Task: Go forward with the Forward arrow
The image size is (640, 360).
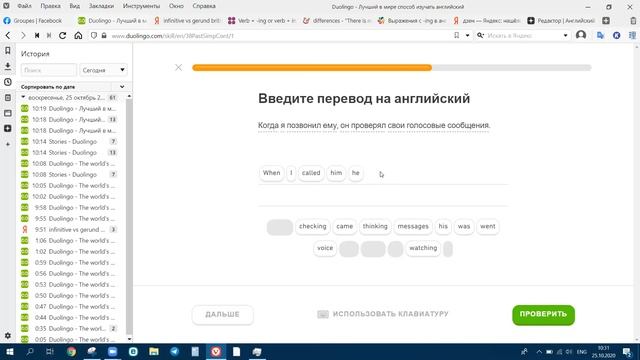Action: (x=23, y=36)
